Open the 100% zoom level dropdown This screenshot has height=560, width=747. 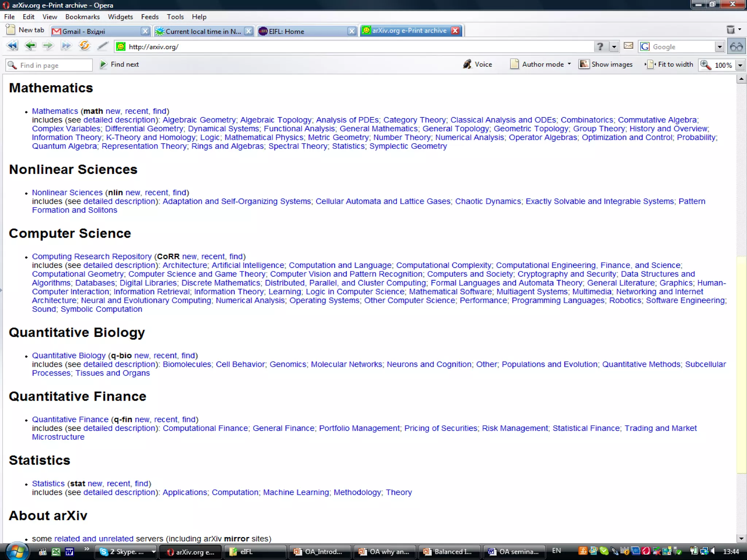[x=740, y=65]
